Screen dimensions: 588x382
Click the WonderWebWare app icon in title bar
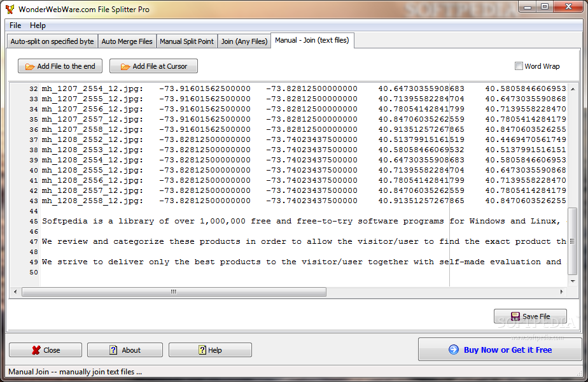[x=10, y=9]
